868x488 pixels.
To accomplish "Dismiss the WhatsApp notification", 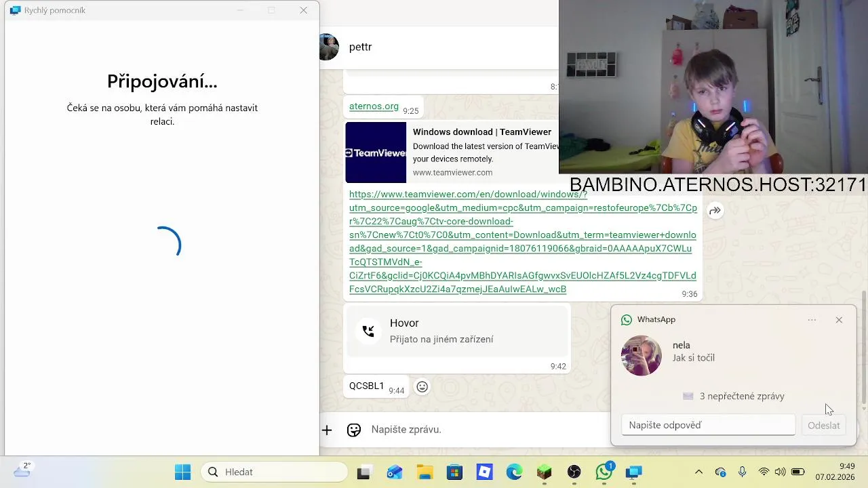I will tap(839, 320).
